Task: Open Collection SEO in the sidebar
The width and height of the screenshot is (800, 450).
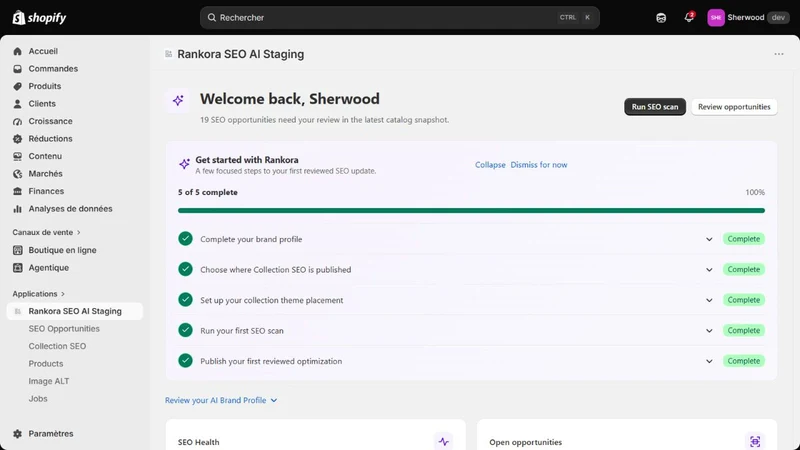Action: pyautogui.click(x=57, y=346)
